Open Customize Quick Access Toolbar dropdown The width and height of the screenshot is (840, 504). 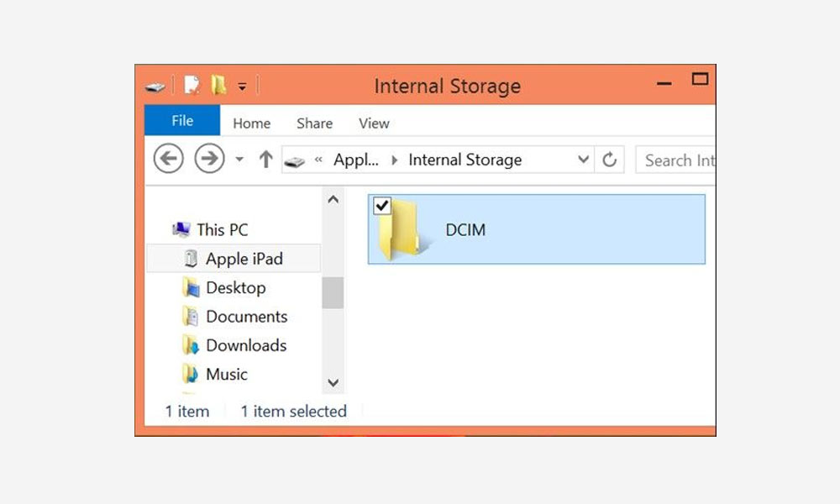point(242,87)
